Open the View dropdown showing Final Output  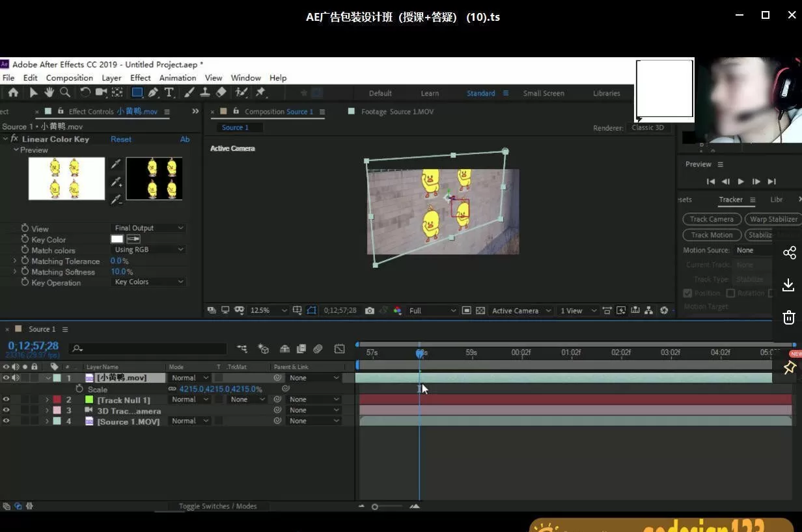(148, 228)
